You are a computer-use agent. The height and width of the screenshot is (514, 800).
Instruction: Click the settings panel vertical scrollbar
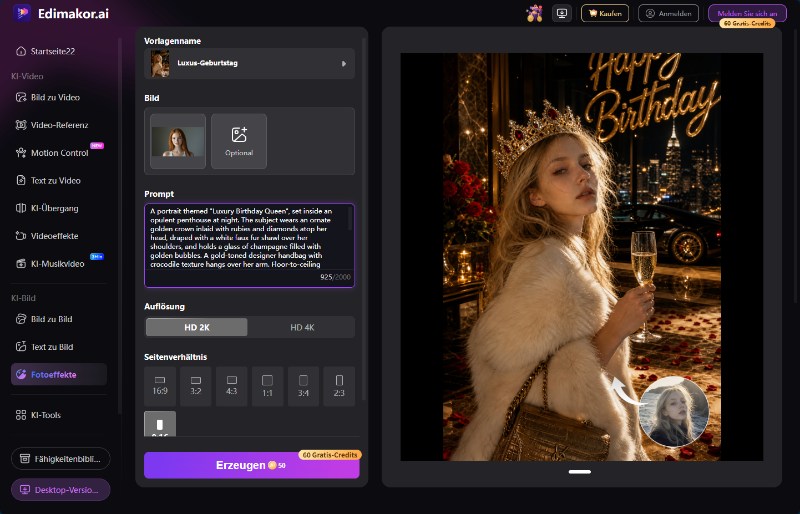pyautogui.click(x=364, y=219)
